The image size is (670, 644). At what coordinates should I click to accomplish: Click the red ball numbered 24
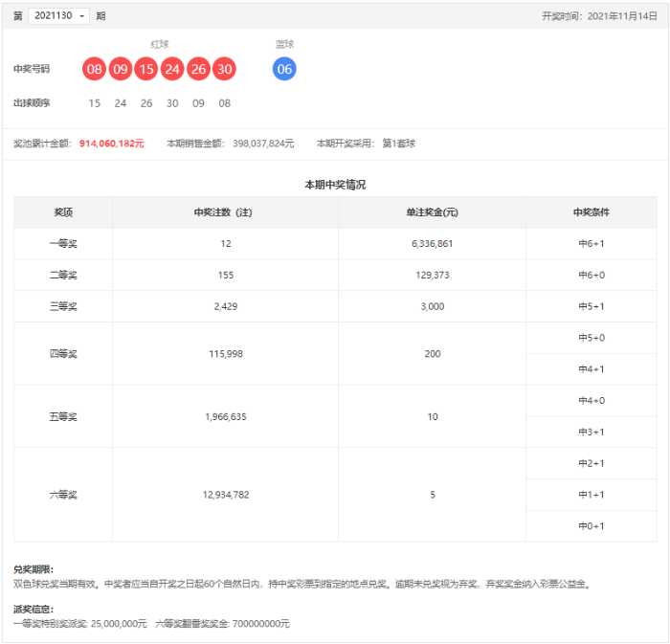tap(171, 69)
